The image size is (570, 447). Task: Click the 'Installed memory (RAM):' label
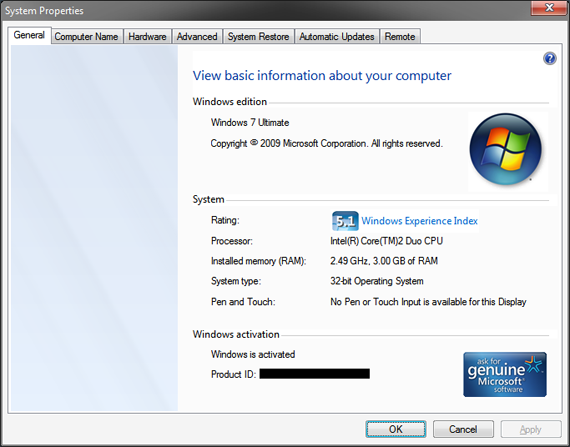(259, 261)
